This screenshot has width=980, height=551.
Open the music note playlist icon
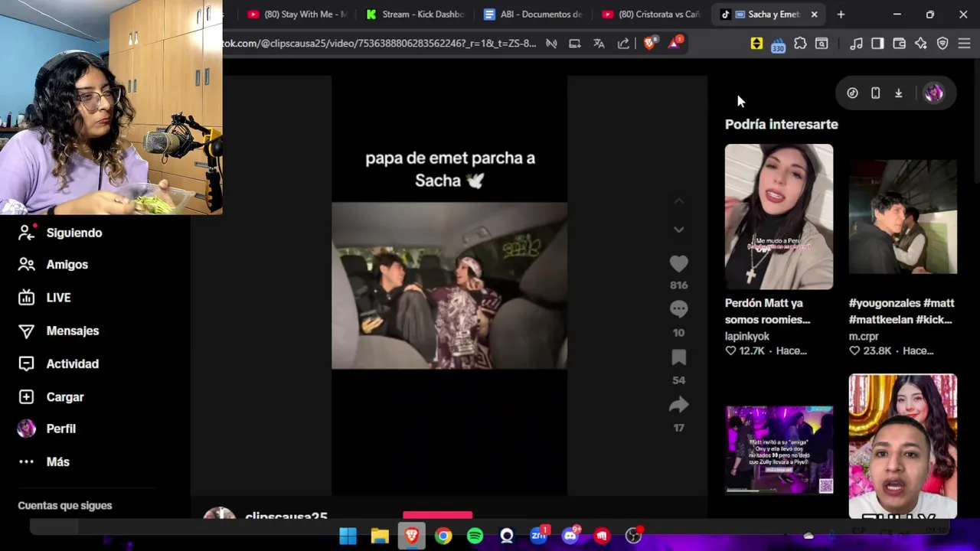pos(857,44)
